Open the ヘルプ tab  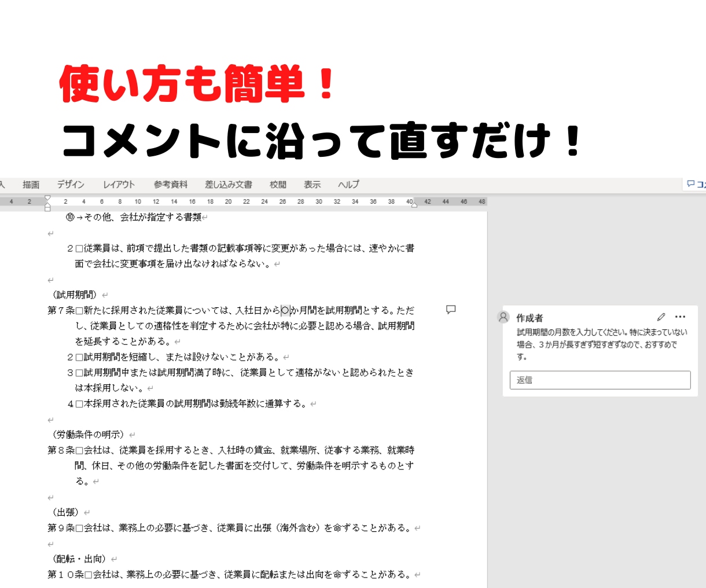[348, 185]
